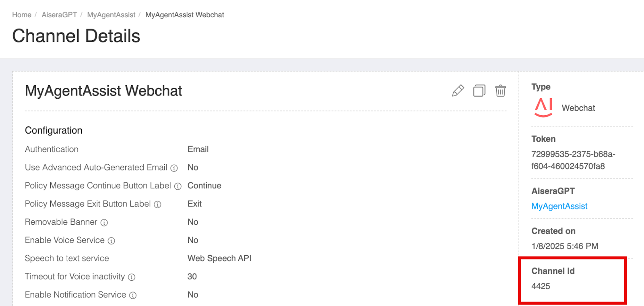
Task: Click the Token heading
Action: [543, 139]
